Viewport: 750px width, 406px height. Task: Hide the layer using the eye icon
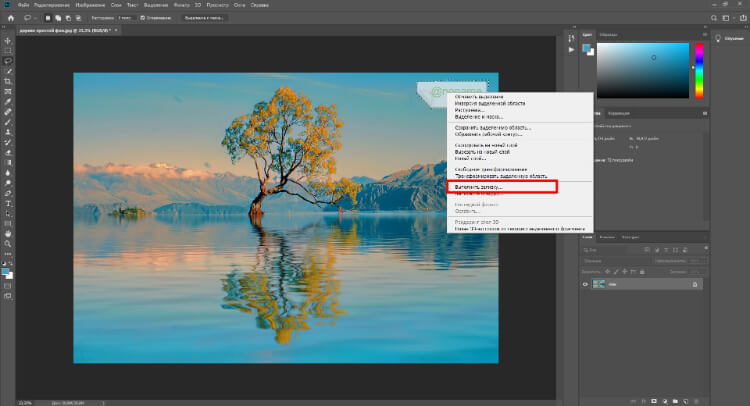[x=585, y=284]
